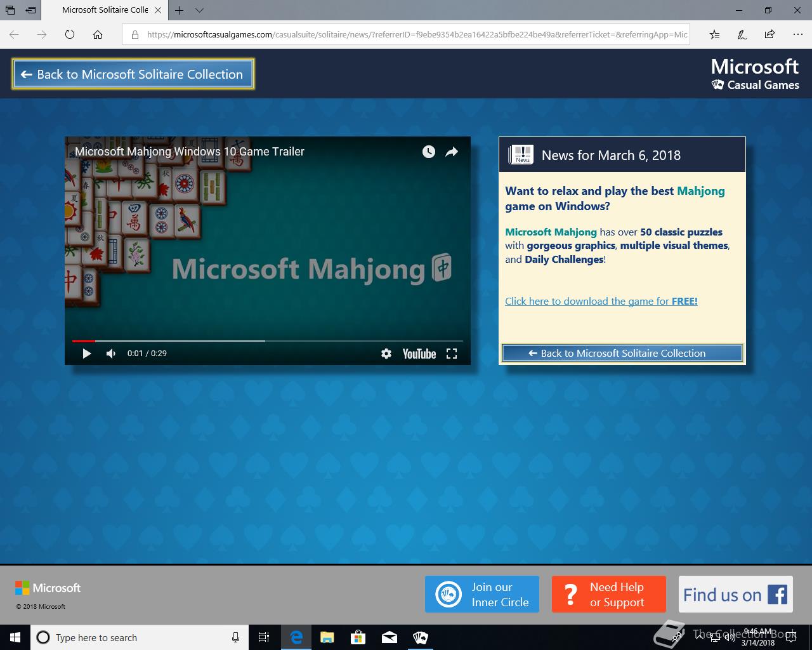Mute the video volume

(x=111, y=354)
